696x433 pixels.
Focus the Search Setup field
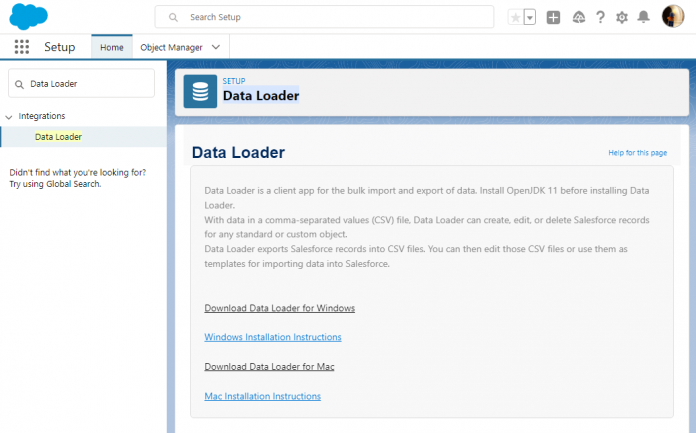pyautogui.click(x=325, y=17)
